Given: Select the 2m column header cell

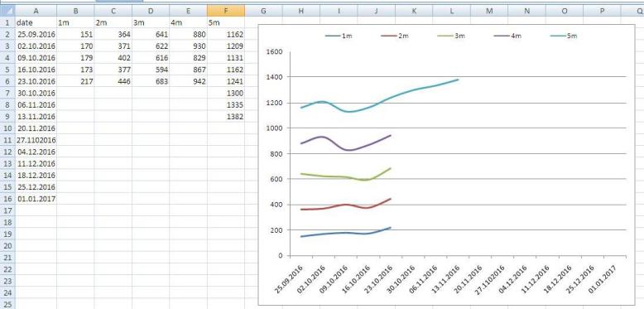Looking at the screenshot, I should [113, 23].
